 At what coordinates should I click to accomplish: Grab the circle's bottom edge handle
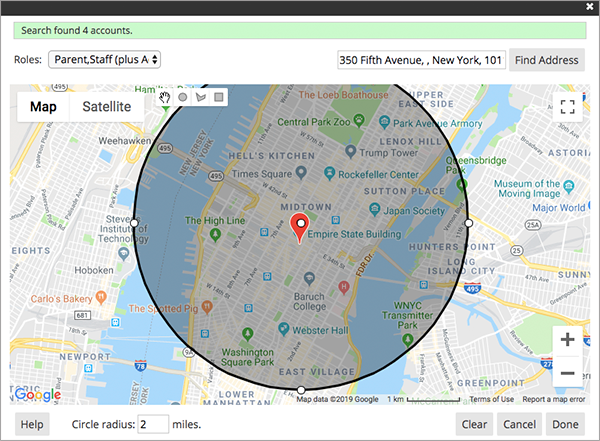pos(301,390)
